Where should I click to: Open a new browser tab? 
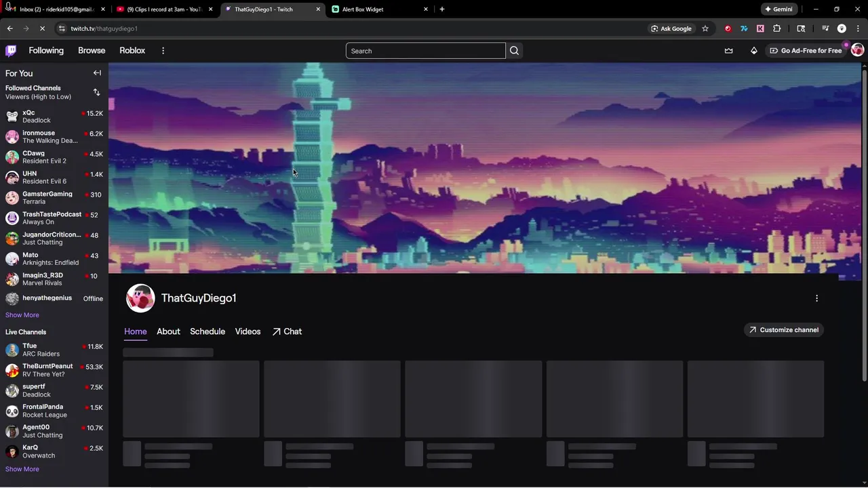coord(442,9)
